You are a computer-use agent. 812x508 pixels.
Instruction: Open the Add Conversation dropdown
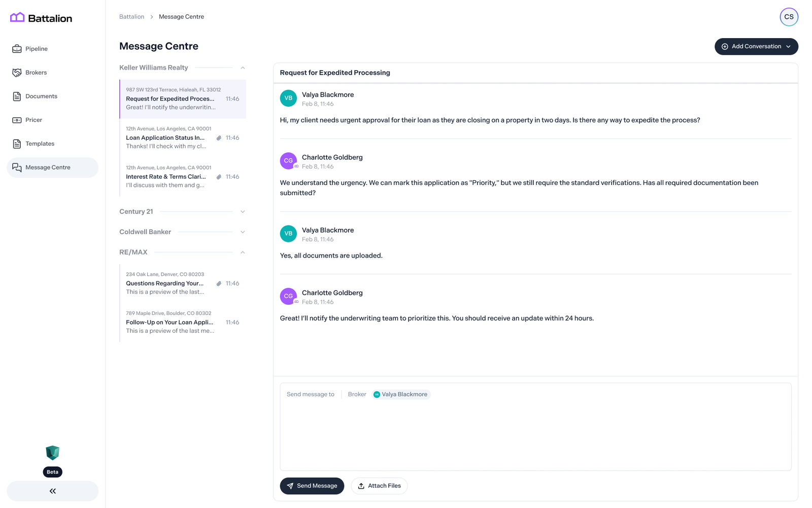(756, 46)
